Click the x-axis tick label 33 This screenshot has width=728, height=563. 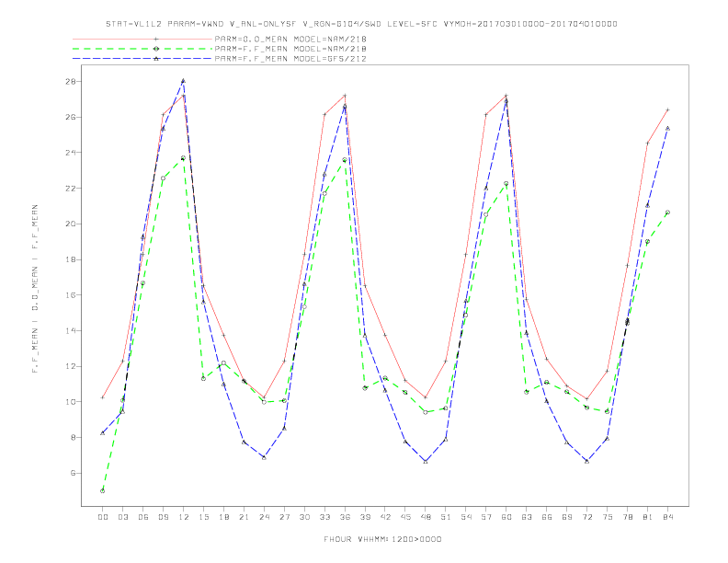(324, 517)
